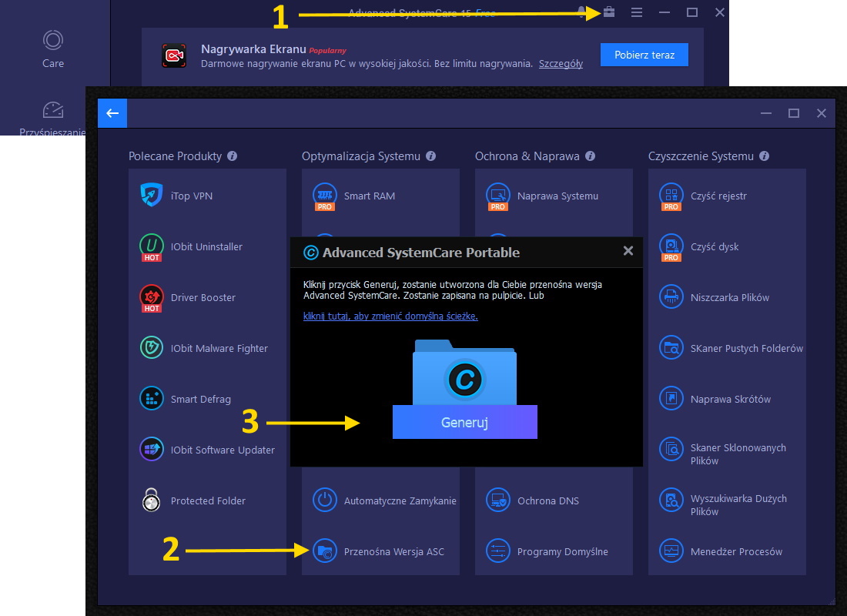
Task: Click the Naprawa Systemu label
Action: (x=557, y=196)
